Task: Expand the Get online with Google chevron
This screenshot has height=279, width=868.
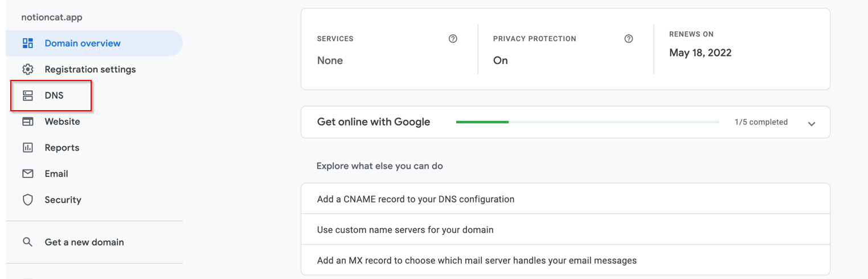Action: tap(812, 123)
